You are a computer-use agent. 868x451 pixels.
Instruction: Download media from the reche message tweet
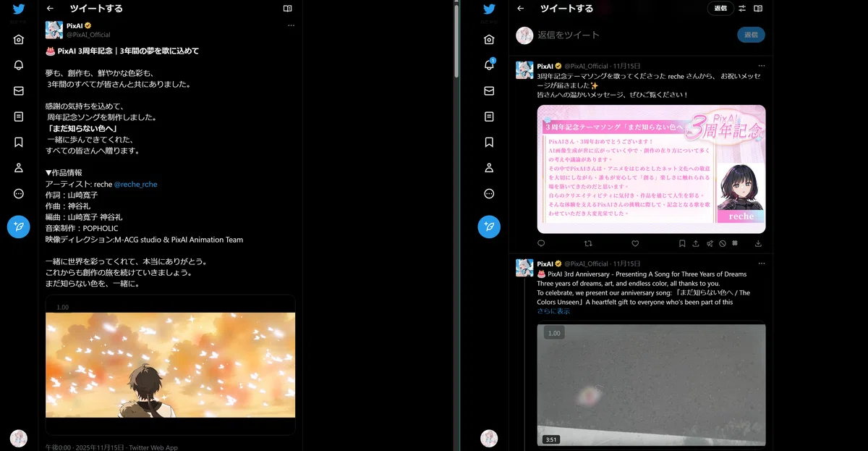(759, 244)
